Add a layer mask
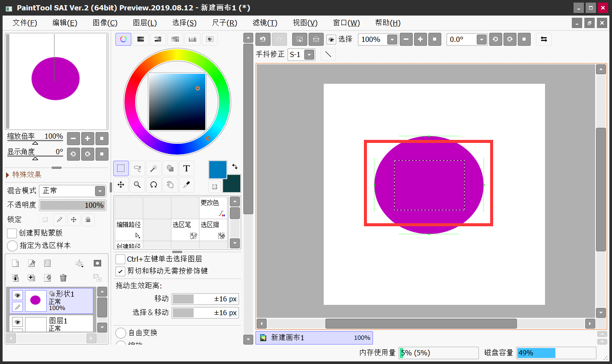 tap(98, 263)
